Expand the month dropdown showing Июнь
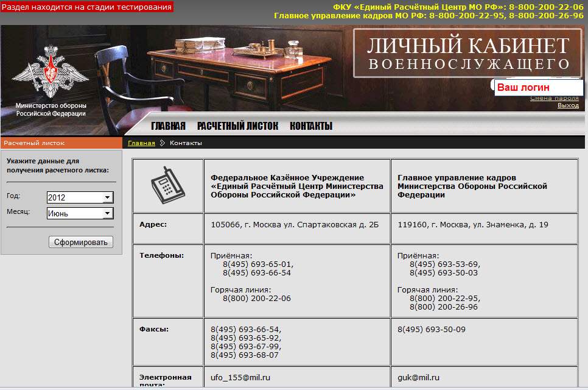 pos(80,213)
